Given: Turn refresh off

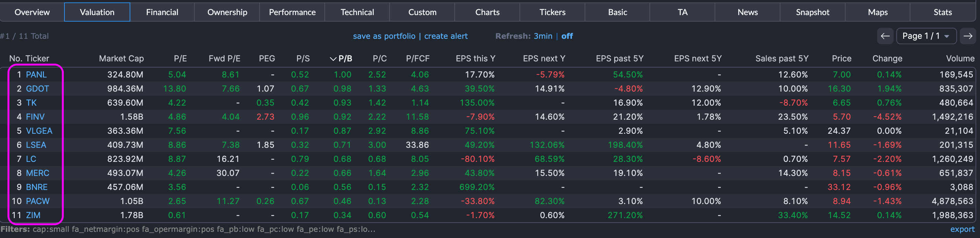Looking at the screenshot, I should pos(567,36).
